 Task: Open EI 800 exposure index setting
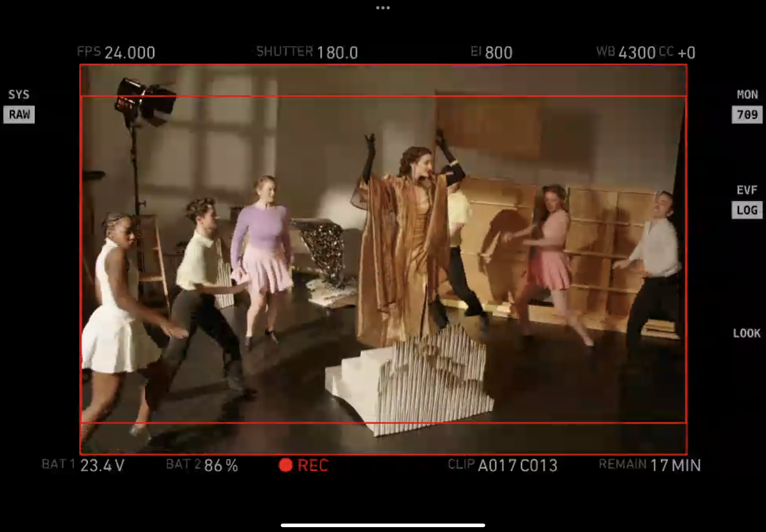click(x=491, y=52)
